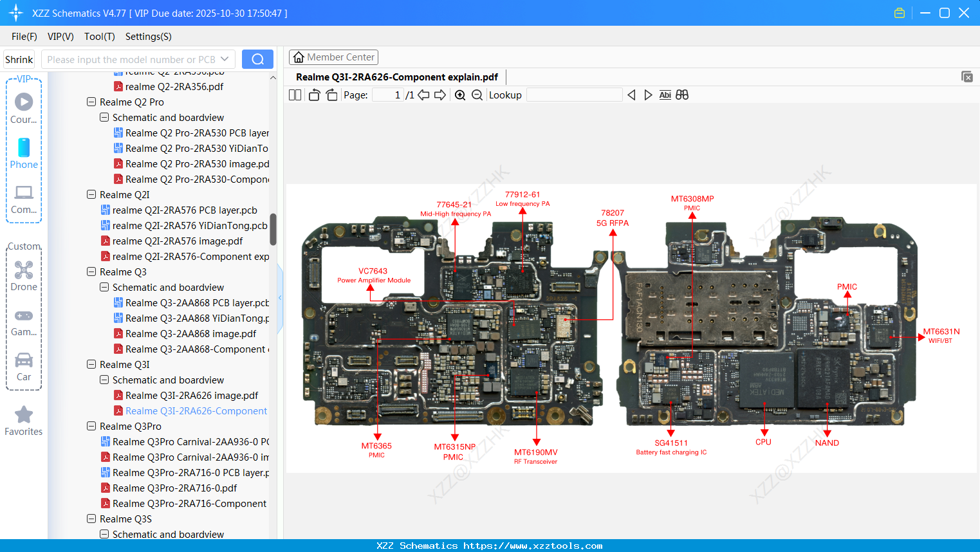Click the Page number field
The width and height of the screenshot is (980, 552).
tap(388, 95)
